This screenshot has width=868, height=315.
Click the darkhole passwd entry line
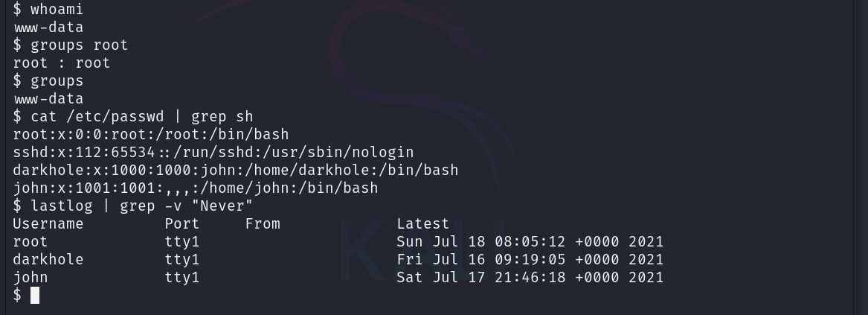pos(235,171)
